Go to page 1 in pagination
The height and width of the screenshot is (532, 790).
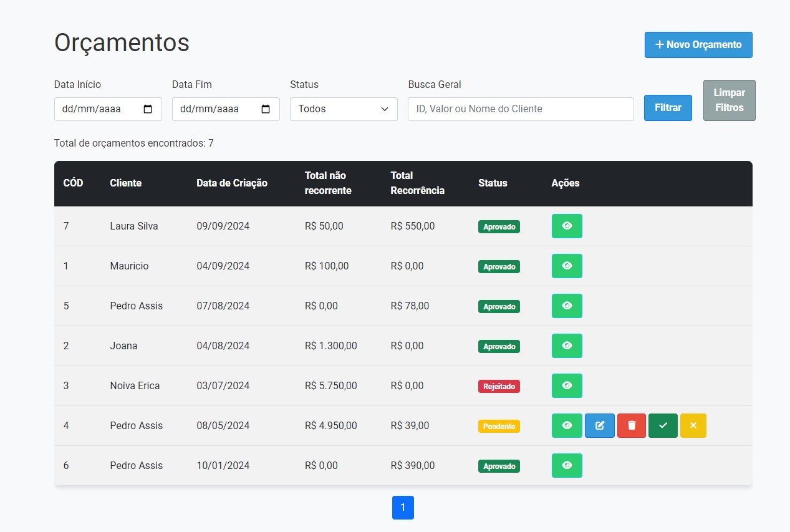tap(403, 508)
